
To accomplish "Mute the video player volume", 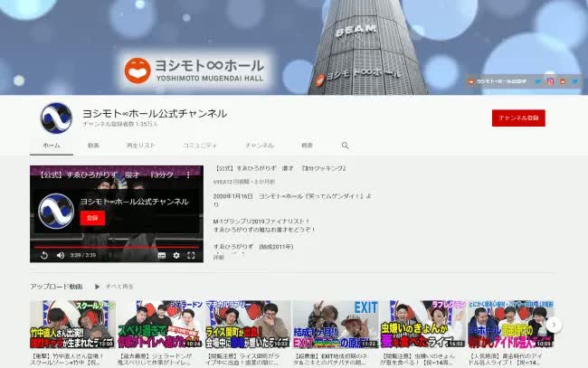I will 60,255.
